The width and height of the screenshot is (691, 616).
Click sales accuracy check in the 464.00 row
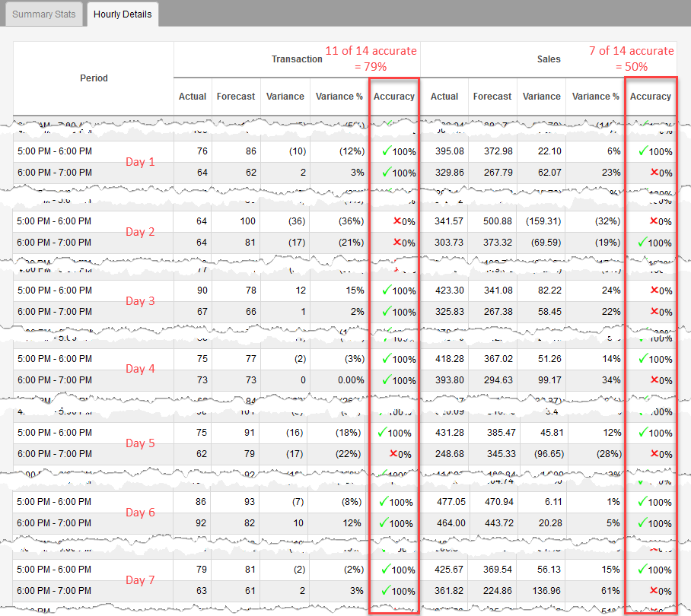[x=643, y=522]
